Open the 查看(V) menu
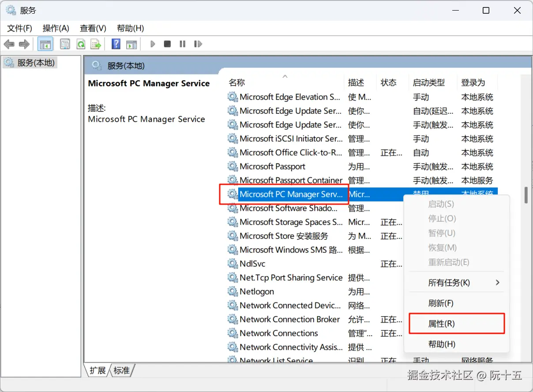 (x=93, y=28)
